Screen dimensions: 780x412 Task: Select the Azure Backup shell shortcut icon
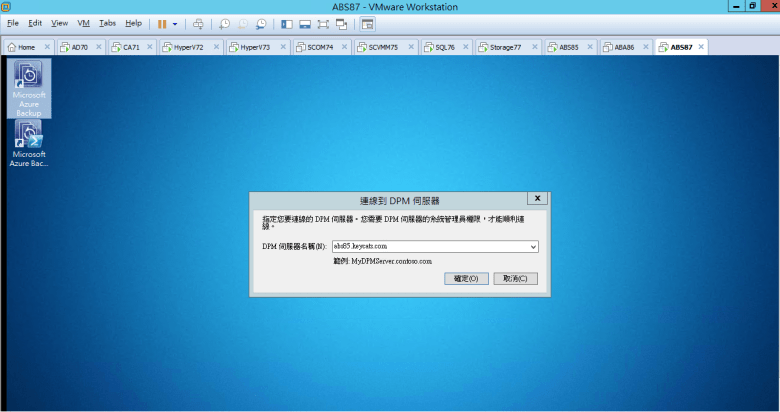tap(28, 144)
